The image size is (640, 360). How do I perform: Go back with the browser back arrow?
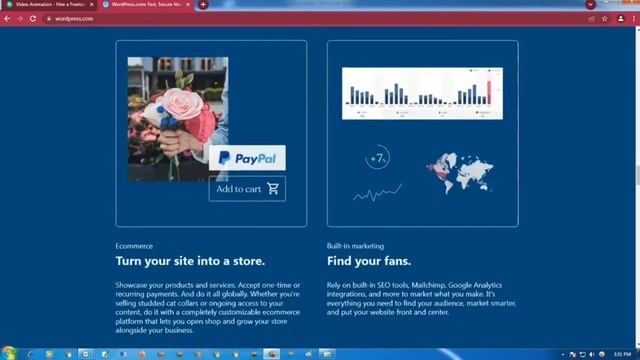[7, 19]
